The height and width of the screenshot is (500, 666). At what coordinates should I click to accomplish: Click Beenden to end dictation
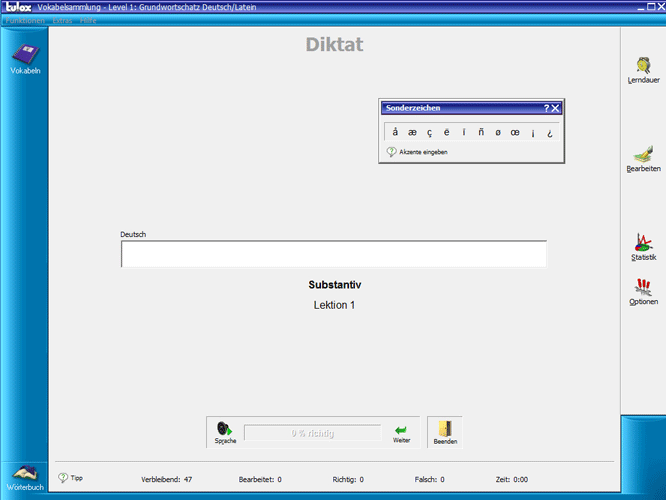(x=445, y=432)
